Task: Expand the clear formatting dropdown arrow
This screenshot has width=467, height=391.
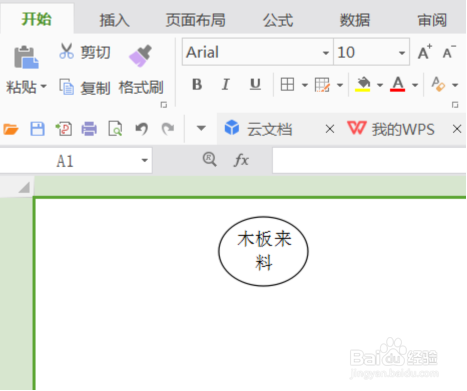Action: coord(455,85)
